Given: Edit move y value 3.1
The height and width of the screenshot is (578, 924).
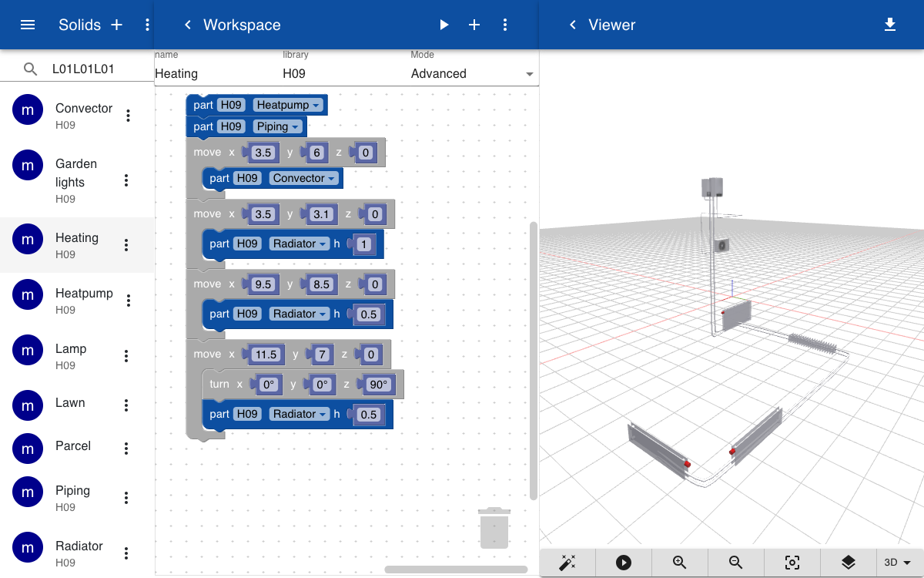Looking at the screenshot, I should [320, 214].
